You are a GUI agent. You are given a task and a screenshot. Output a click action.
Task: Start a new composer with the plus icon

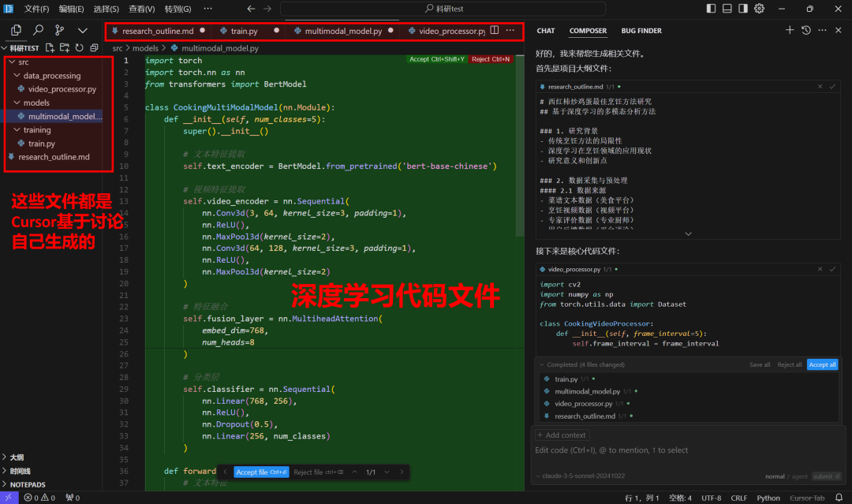point(790,30)
